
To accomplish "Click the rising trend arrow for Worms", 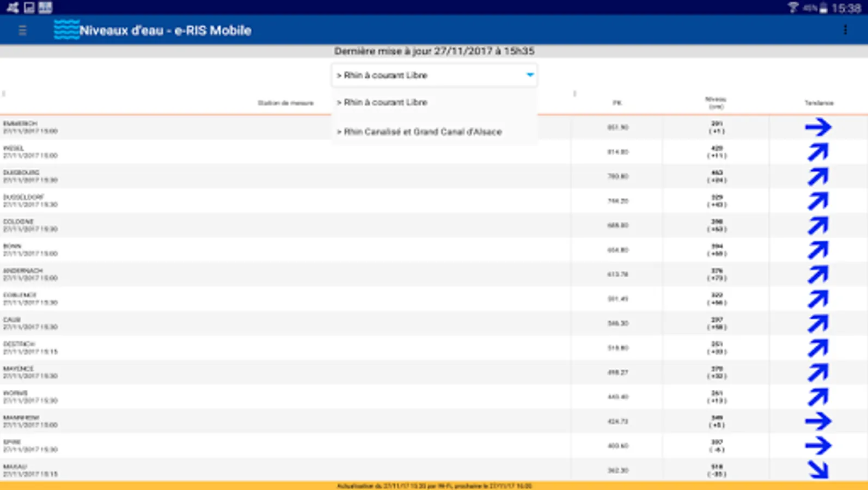I will pos(818,397).
